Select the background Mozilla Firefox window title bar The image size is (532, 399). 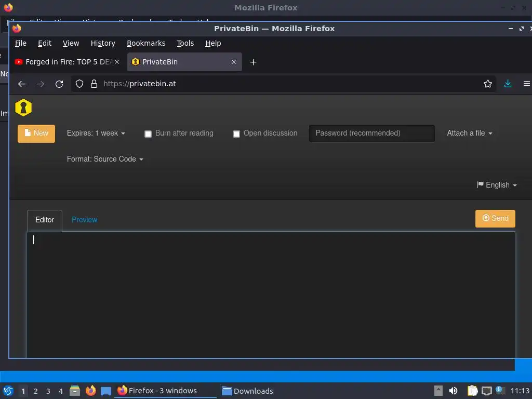point(266,7)
